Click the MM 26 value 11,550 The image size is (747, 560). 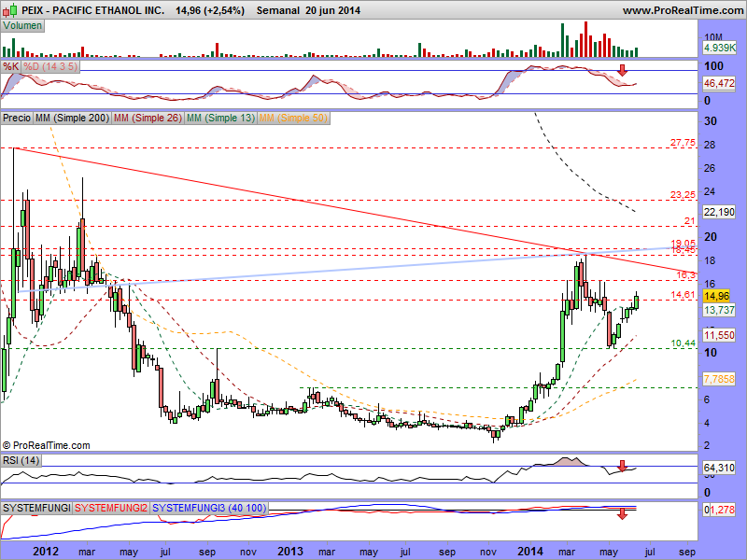(x=719, y=335)
